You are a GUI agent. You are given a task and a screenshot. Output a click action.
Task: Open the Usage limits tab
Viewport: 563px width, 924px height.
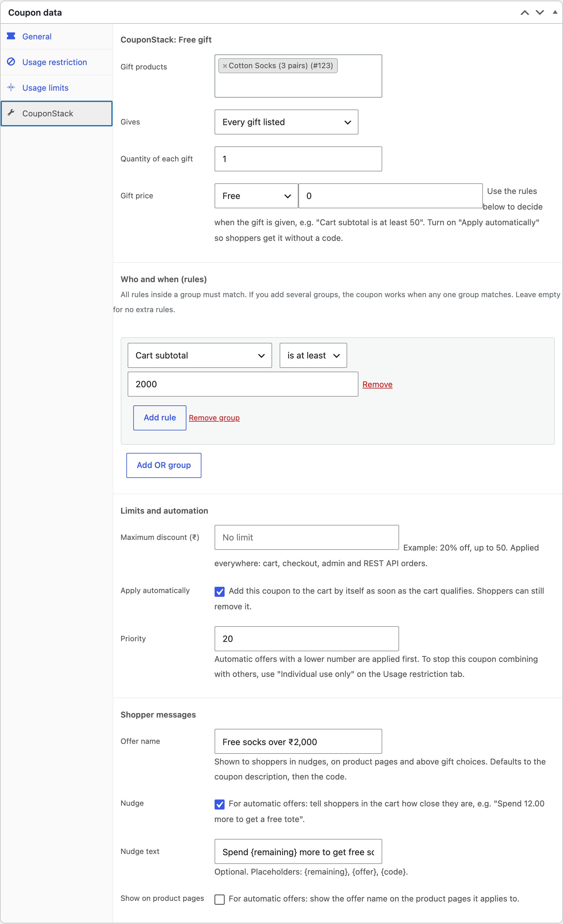(57, 88)
